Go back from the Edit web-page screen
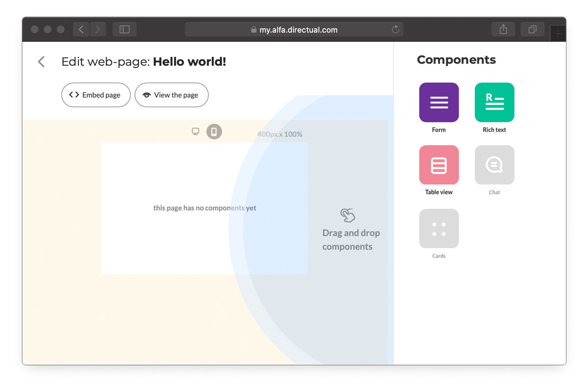Image resolution: width=588 pixels, height=392 pixels. pos(42,62)
